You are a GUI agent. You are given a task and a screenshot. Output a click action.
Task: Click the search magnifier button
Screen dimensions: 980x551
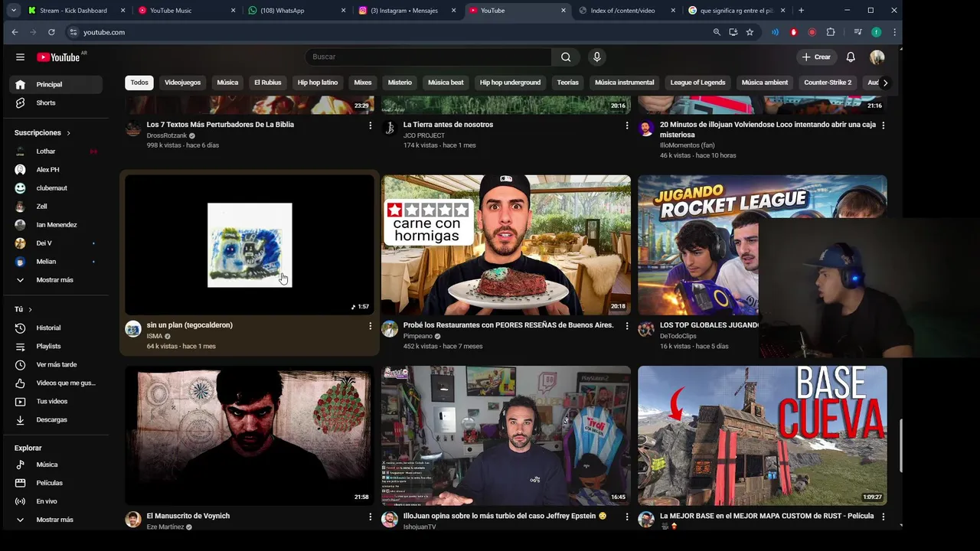click(x=566, y=57)
